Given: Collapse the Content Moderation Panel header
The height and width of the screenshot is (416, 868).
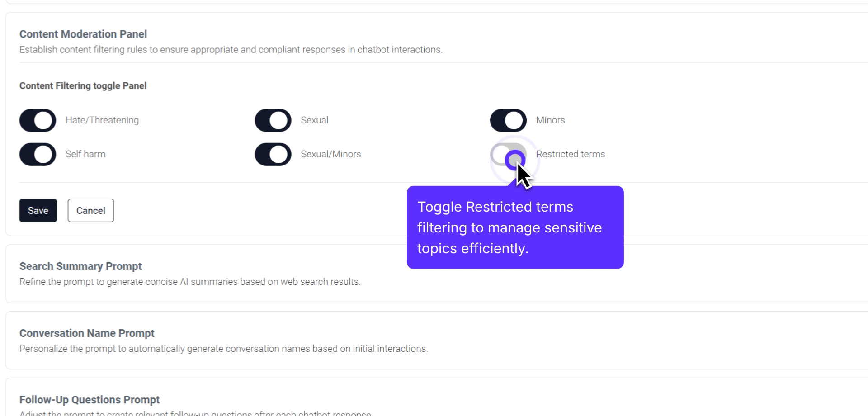Looking at the screenshot, I should coord(83,34).
